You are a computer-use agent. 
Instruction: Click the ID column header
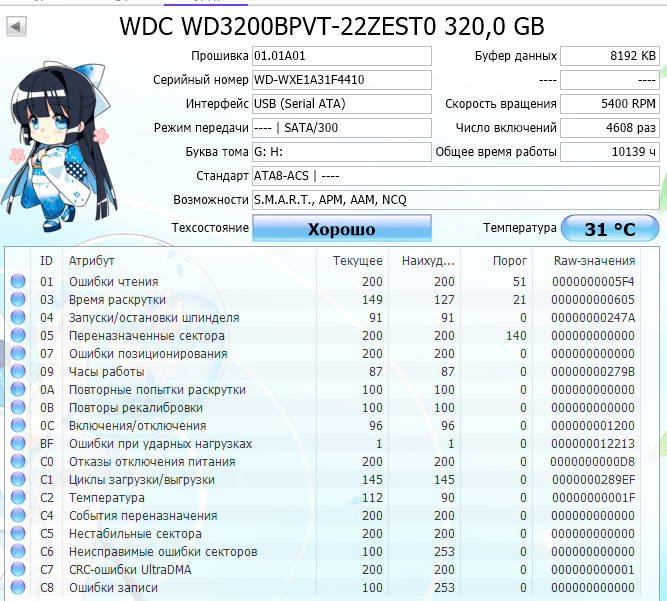(46, 260)
